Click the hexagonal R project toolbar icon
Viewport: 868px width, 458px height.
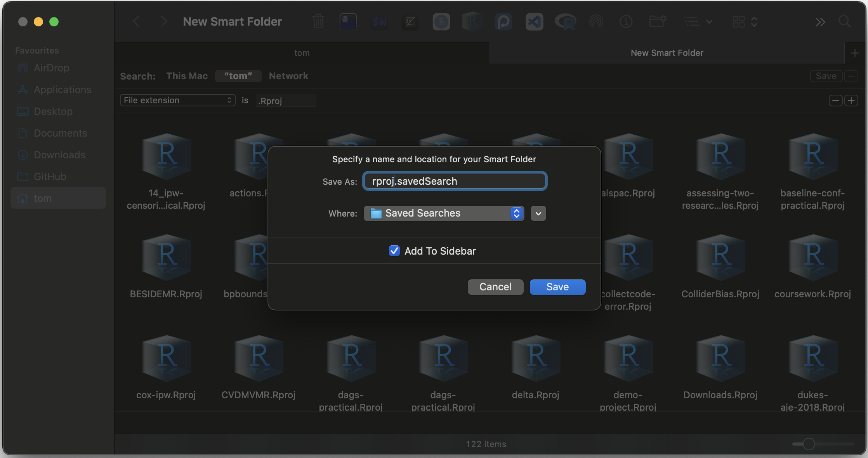click(x=472, y=22)
